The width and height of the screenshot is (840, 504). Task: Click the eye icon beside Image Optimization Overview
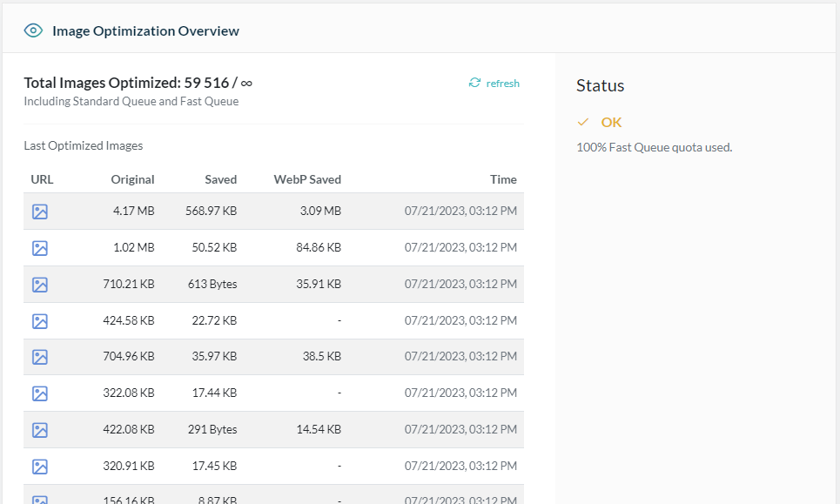click(33, 30)
